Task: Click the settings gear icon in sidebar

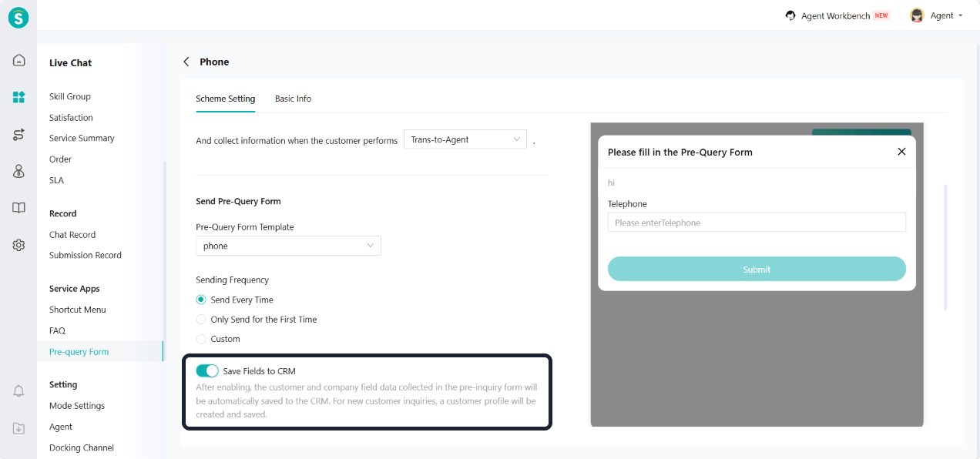Action: click(18, 245)
